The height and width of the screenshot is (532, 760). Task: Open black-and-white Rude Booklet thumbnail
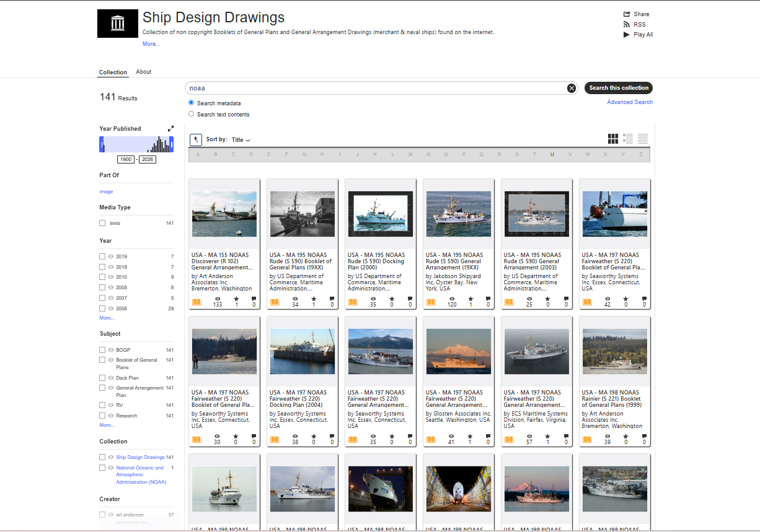(x=303, y=214)
